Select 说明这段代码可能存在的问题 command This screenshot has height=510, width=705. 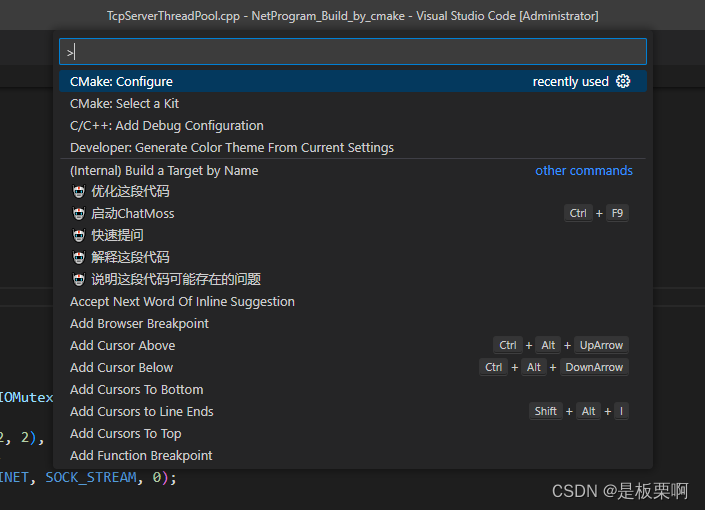(x=353, y=279)
